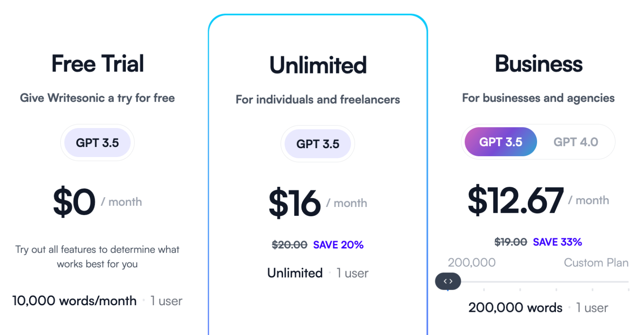This screenshot has height=335, width=644.
Task: Select GPT 4.0 in the Business plan
Action: 576,142
